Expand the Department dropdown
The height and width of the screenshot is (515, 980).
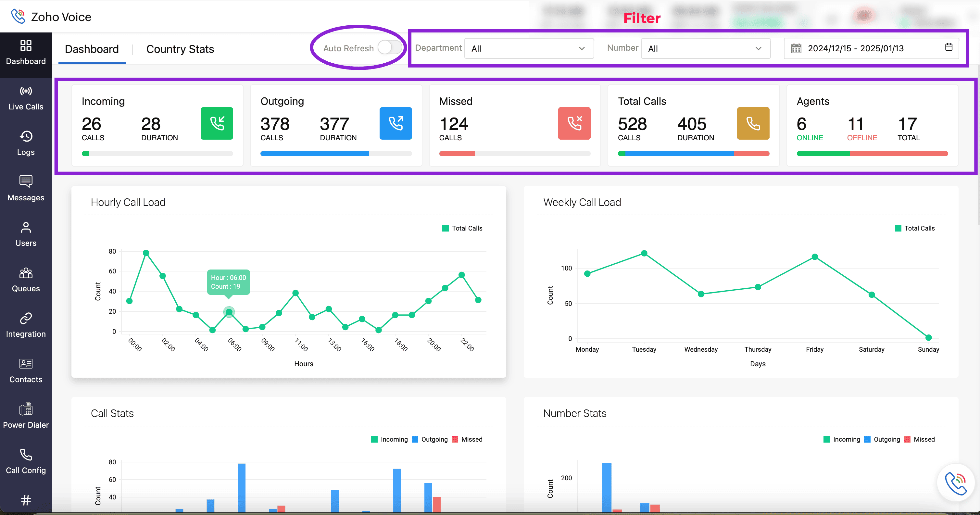[528, 48]
